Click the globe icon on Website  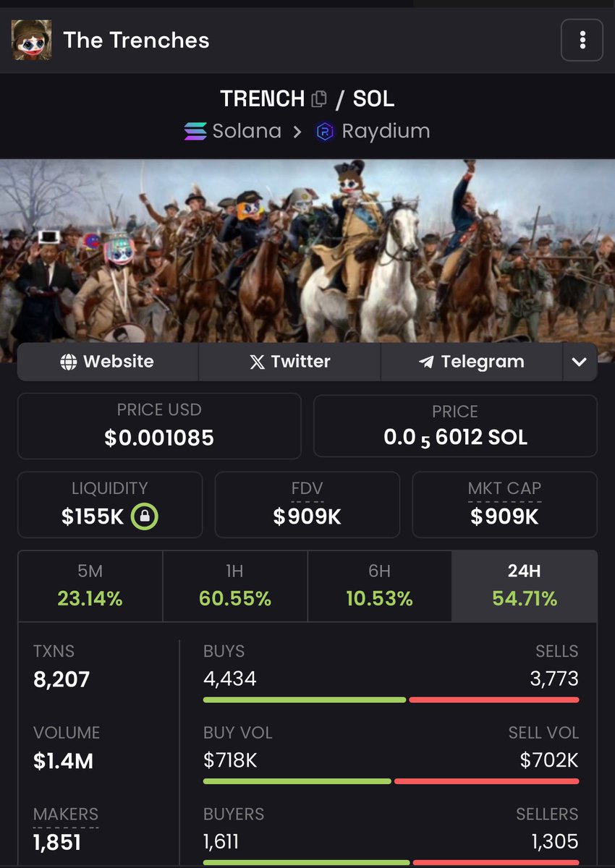(69, 362)
